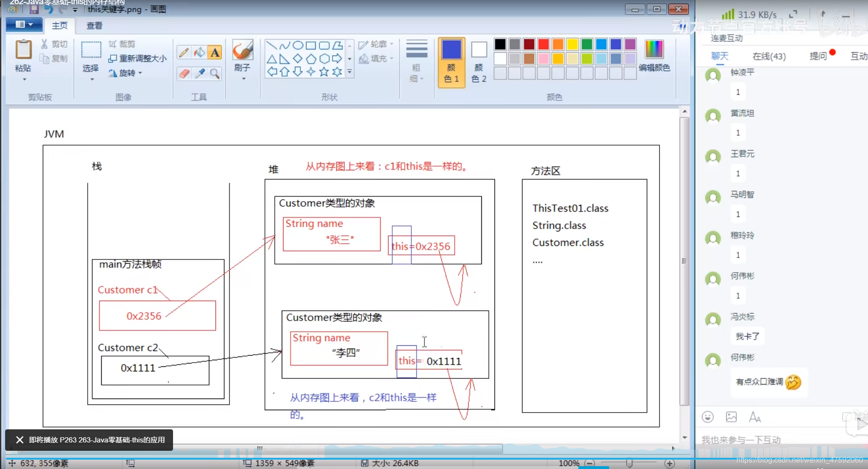Pick the yellow color swatch
Image resolution: width=868 pixels, height=469 pixels.
pyautogui.click(x=572, y=44)
